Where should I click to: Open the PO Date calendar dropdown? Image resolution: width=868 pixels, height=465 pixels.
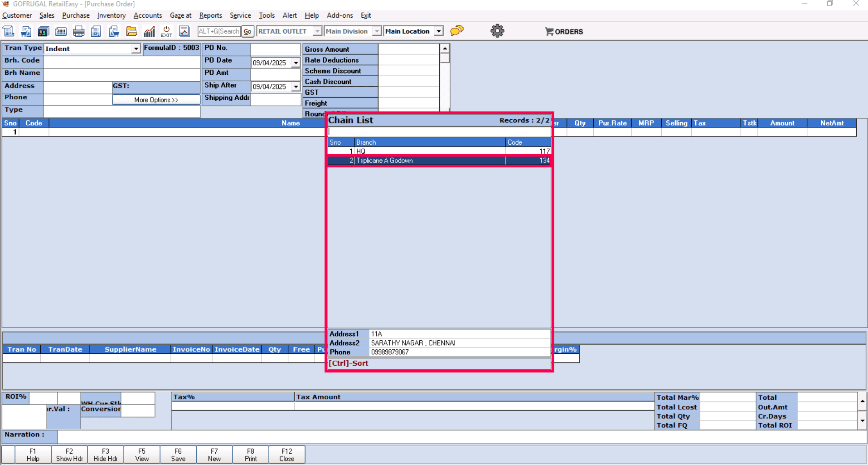(x=296, y=63)
